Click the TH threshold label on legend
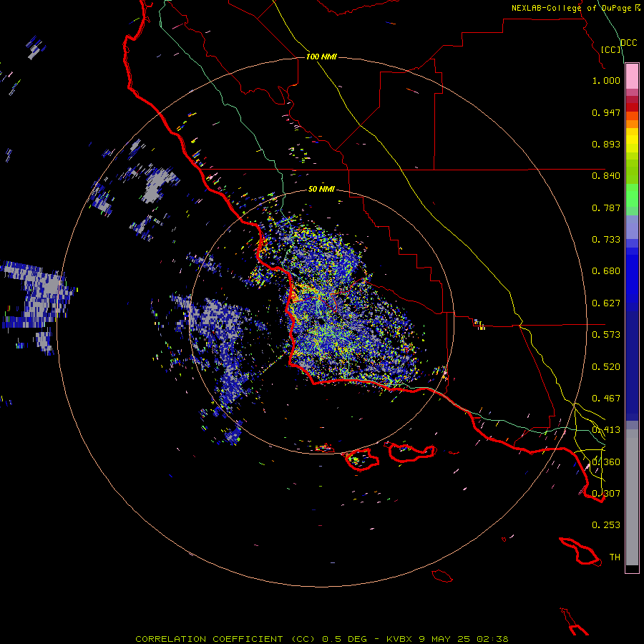This screenshot has width=644, height=644. pyautogui.click(x=615, y=557)
